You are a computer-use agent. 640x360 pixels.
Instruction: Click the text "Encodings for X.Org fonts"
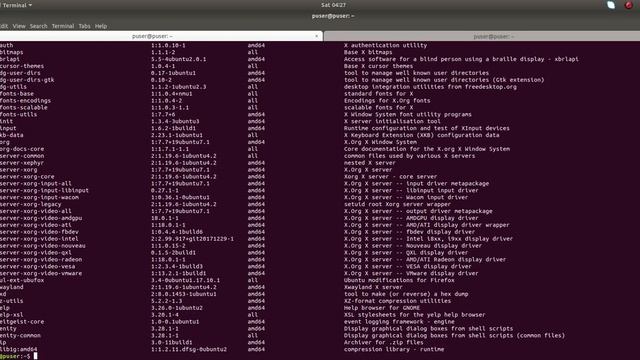387,101
